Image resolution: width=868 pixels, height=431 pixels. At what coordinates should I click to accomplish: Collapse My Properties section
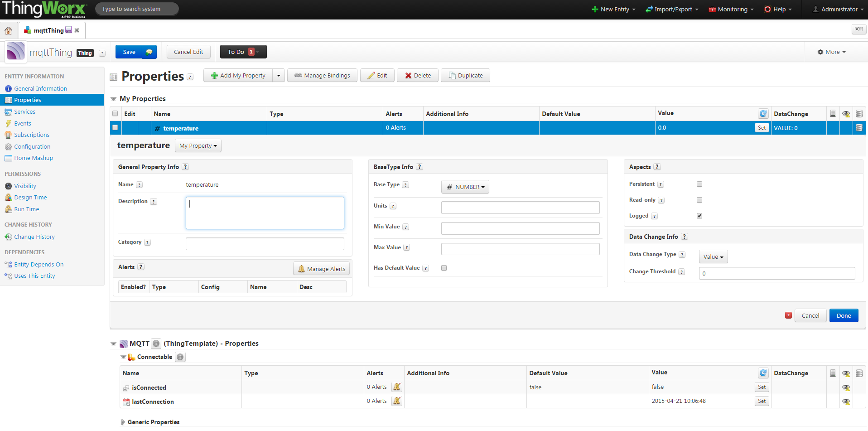point(114,99)
